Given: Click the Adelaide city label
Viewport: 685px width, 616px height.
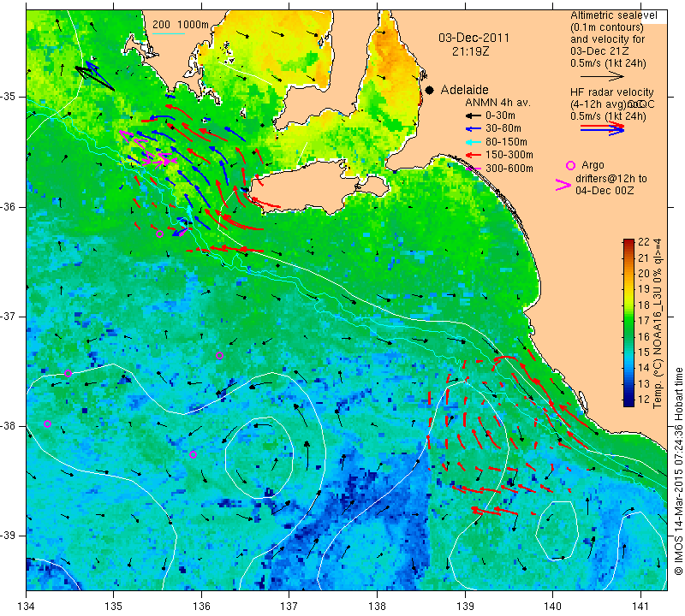Looking at the screenshot, I should tap(464, 90).
